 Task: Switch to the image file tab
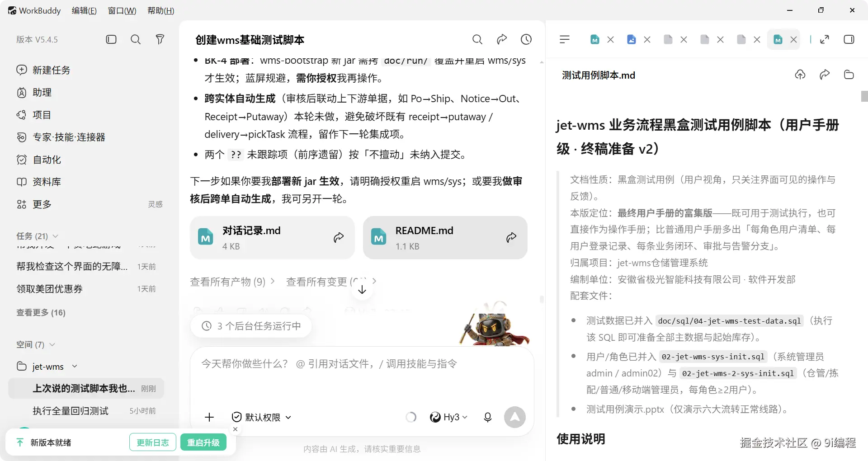point(632,39)
